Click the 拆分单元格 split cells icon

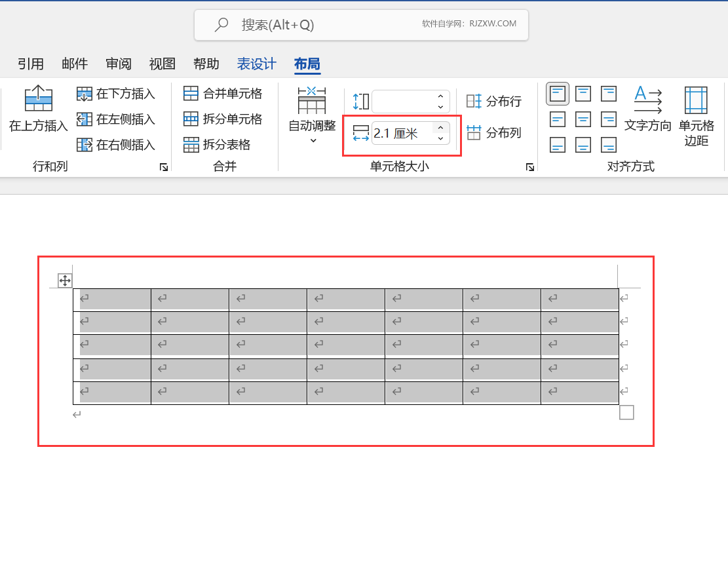point(191,119)
